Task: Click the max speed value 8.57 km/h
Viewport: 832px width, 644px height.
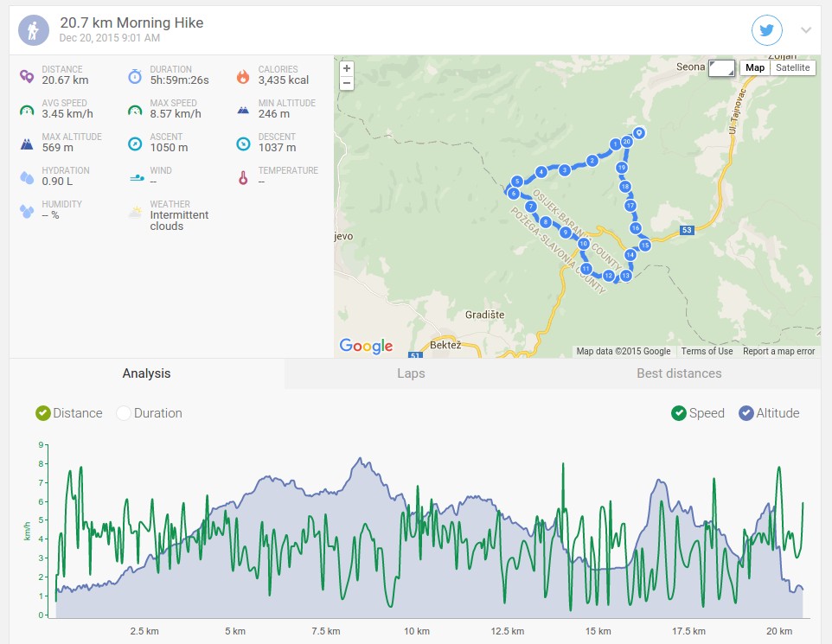Action: [x=176, y=114]
